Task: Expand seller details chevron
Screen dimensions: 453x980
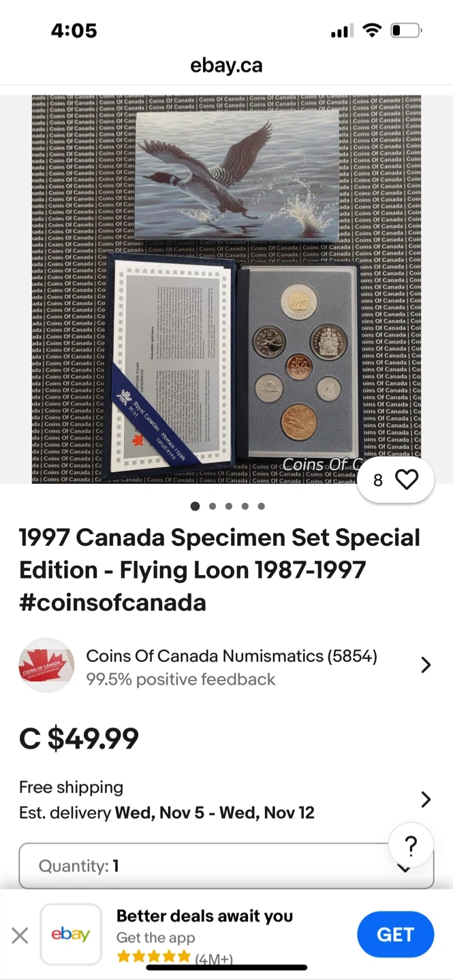Action: click(x=426, y=665)
